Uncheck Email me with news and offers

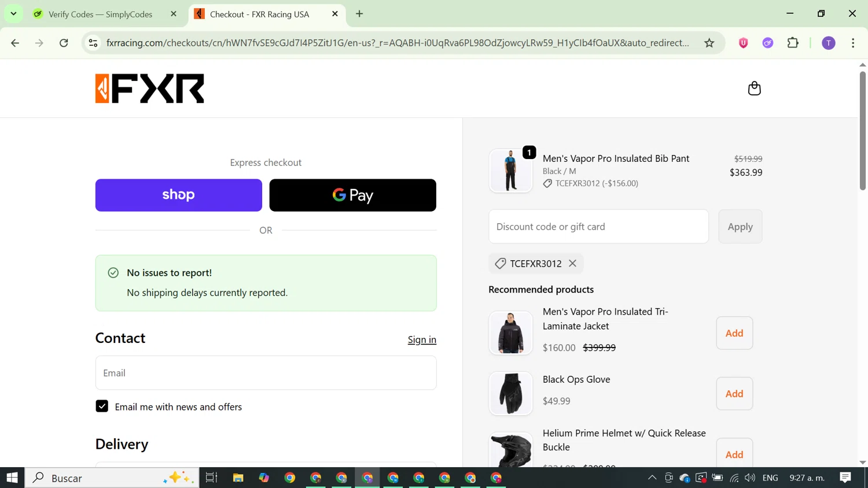pyautogui.click(x=102, y=406)
